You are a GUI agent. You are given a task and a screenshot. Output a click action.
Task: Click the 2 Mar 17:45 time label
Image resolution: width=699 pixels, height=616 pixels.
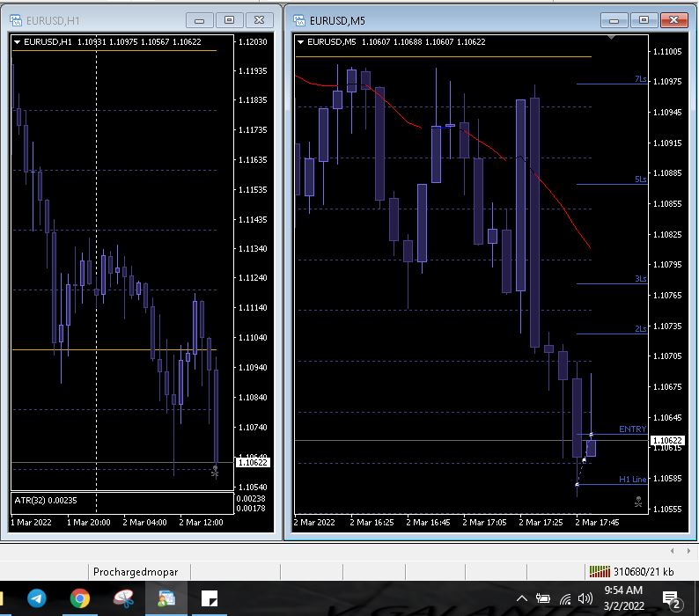pos(597,522)
